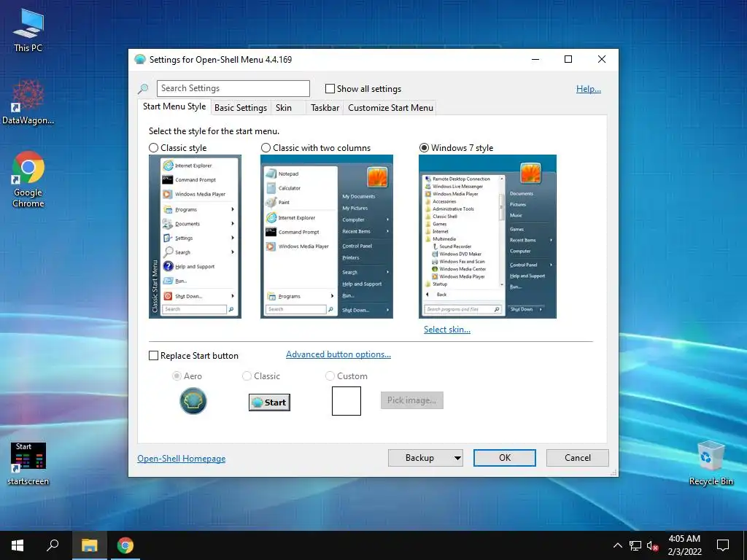This screenshot has height=560, width=747.
Task: Click the Classic Start button image
Action: (269, 402)
